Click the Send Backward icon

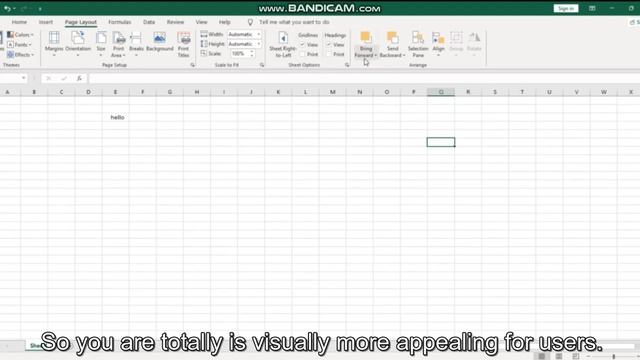point(392,38)
